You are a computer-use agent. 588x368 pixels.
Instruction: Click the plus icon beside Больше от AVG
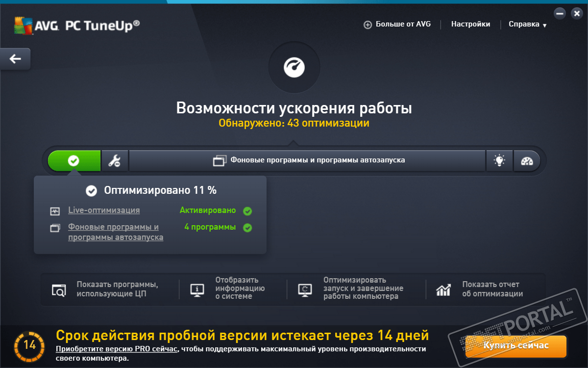point(368,25)
